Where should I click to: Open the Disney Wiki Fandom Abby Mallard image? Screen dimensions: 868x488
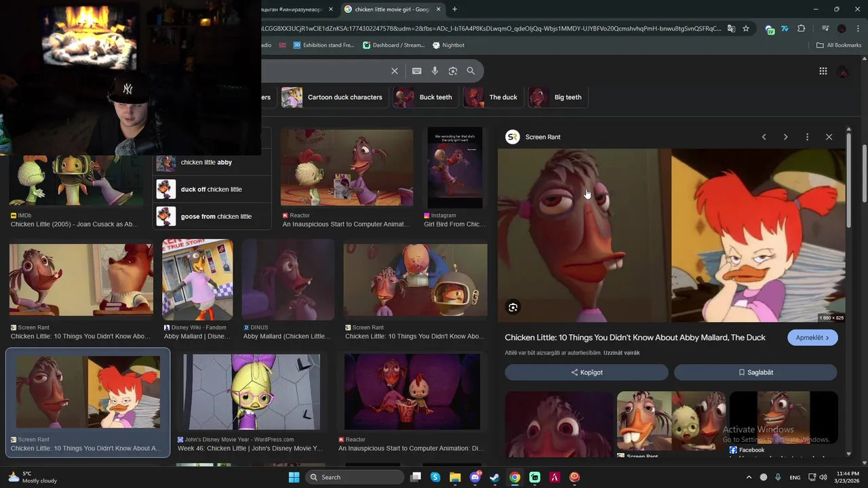[x=197, y=279]
